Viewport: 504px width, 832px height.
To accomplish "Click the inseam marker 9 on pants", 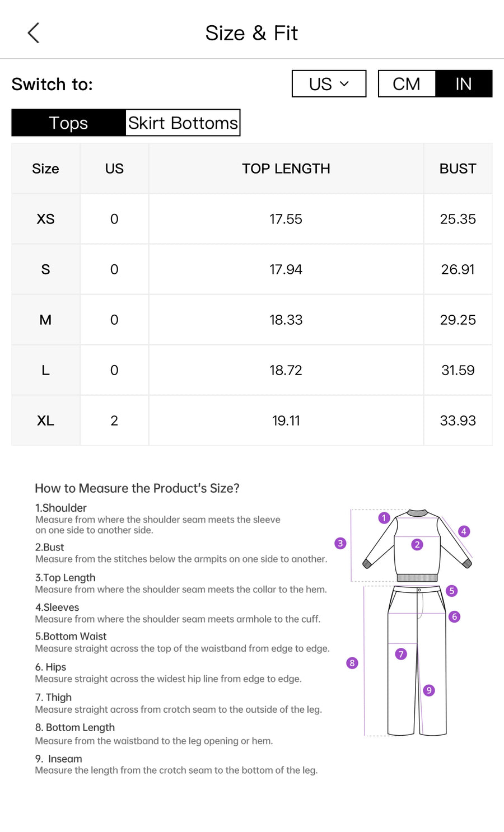I will 429,690.
